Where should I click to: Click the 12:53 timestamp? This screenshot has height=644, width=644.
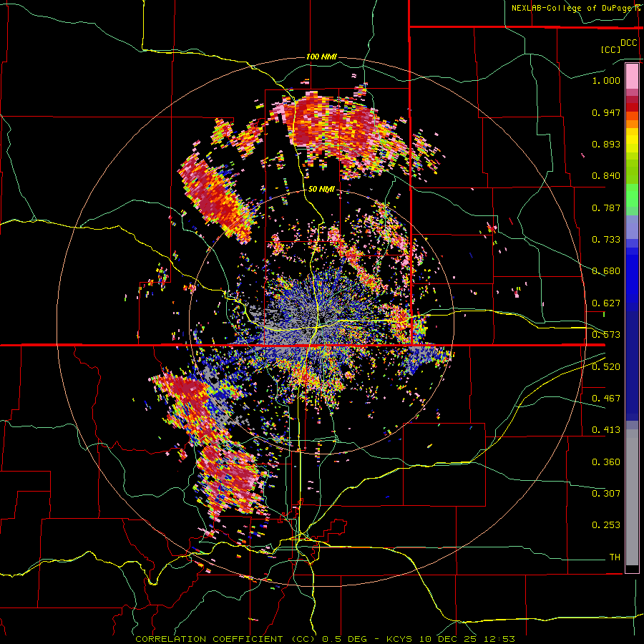tap(501, 639)
